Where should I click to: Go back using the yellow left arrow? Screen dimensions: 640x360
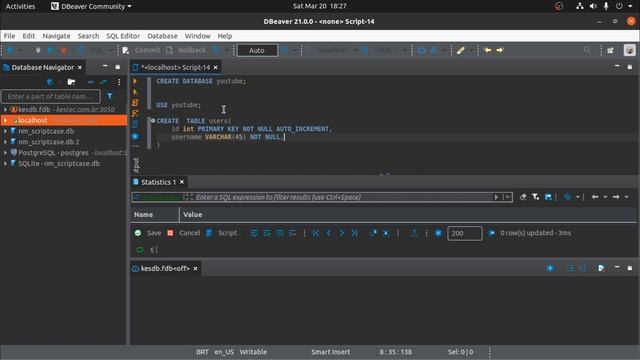click(487, 50)
